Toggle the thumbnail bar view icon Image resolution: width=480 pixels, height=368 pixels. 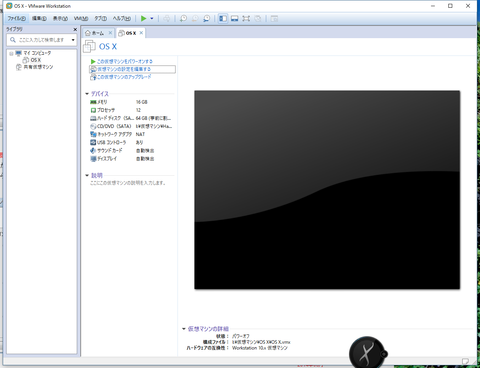(x=235, y=18)
